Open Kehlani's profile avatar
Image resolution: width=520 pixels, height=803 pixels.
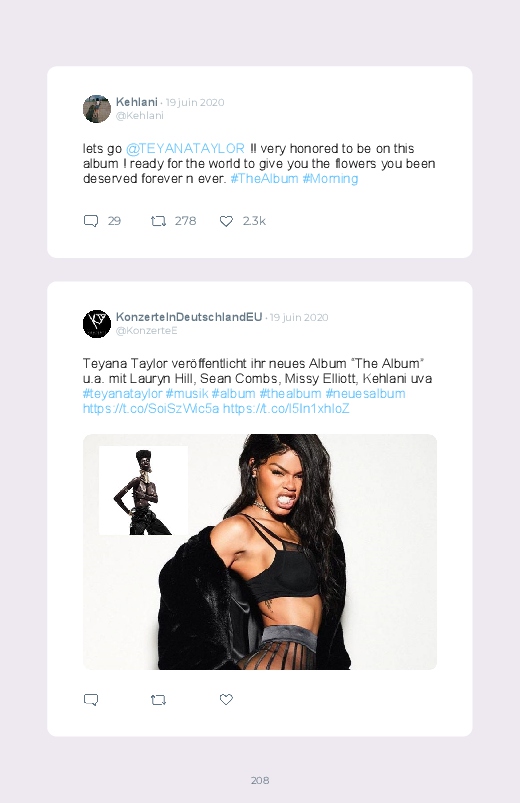(97, 109)
